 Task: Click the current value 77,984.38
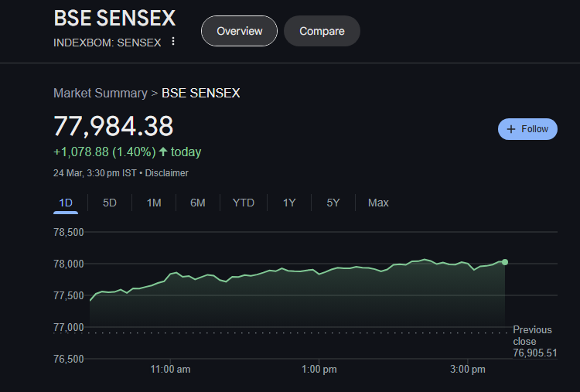(113, 126)
